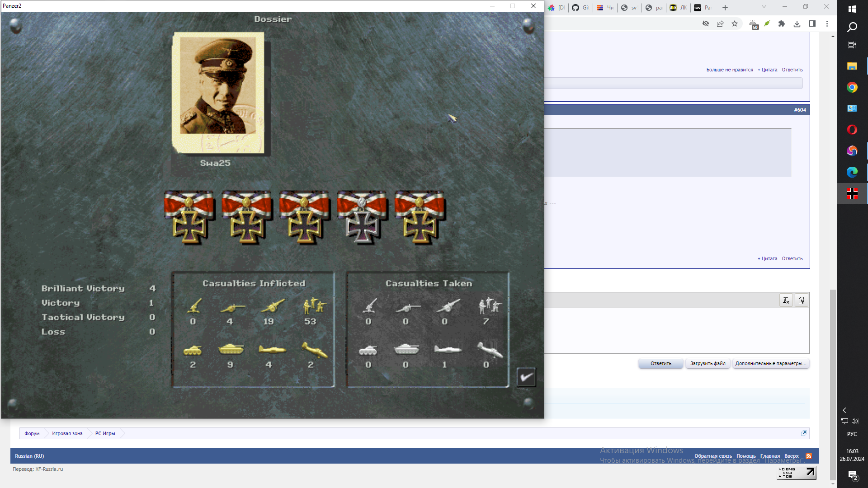Click the remove formatting editor icon
The image size is (868, 488).
786,300
